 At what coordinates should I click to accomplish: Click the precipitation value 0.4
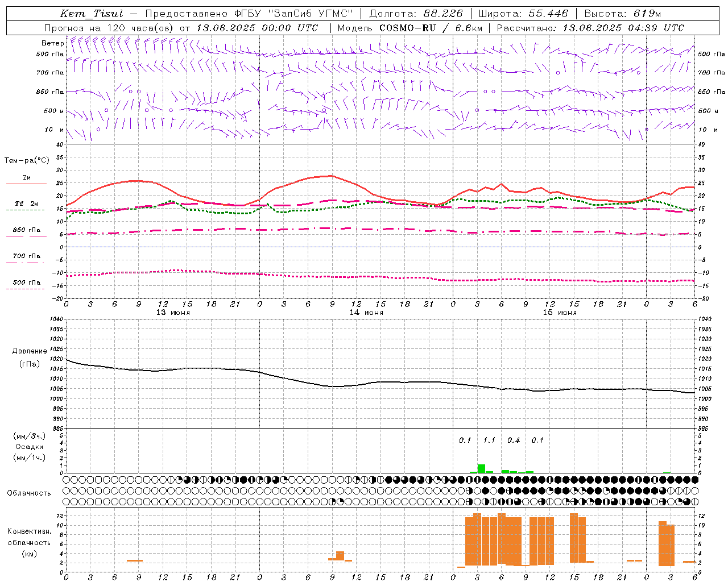tap(514, 440)
